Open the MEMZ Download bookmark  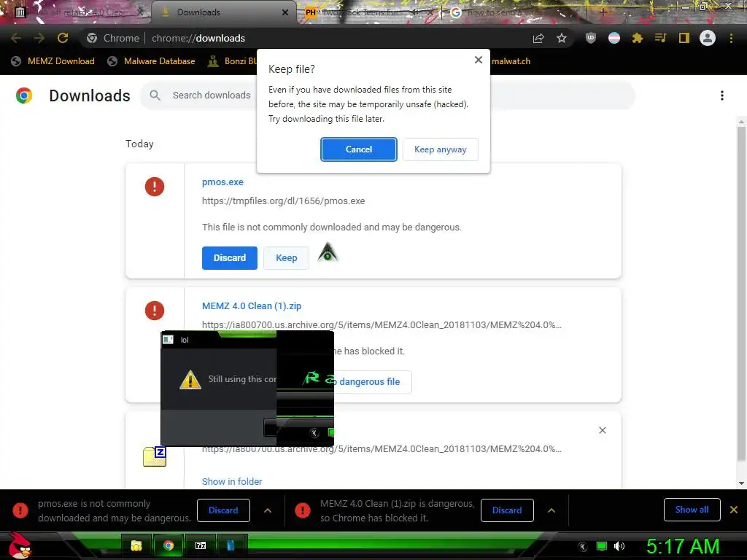[53, 61]
